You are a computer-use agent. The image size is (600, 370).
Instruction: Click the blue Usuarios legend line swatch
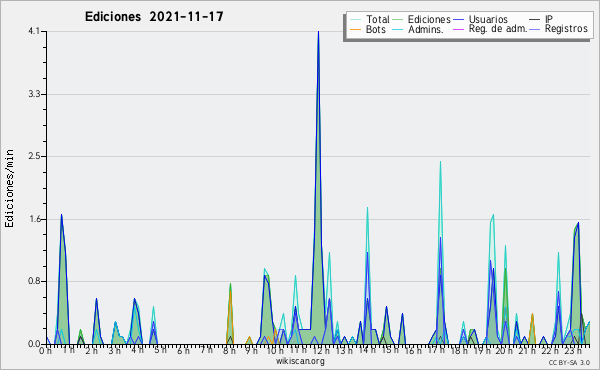pyautogui.click(x=458, y=20)
